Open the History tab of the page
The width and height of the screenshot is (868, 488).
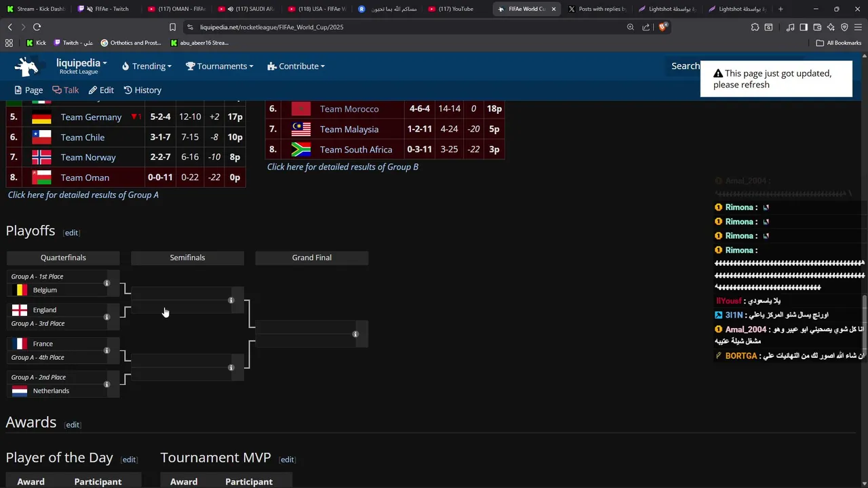[x=142, y=90]
